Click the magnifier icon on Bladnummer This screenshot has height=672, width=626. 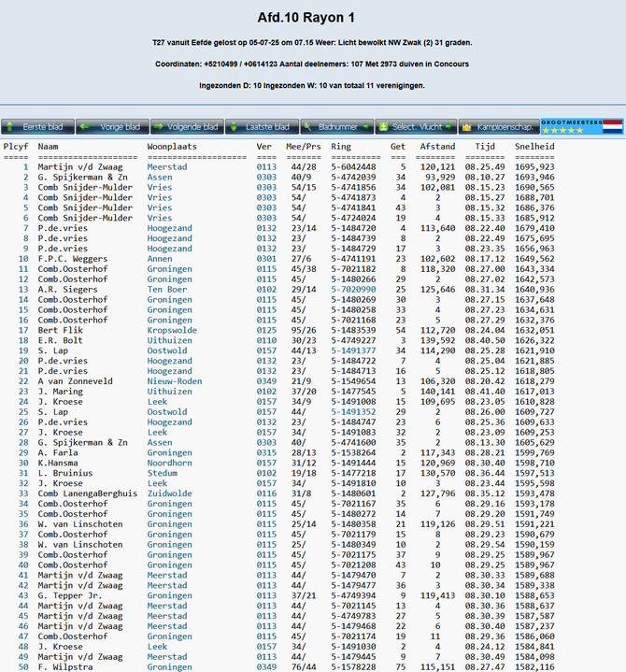[x=307, y=127]
